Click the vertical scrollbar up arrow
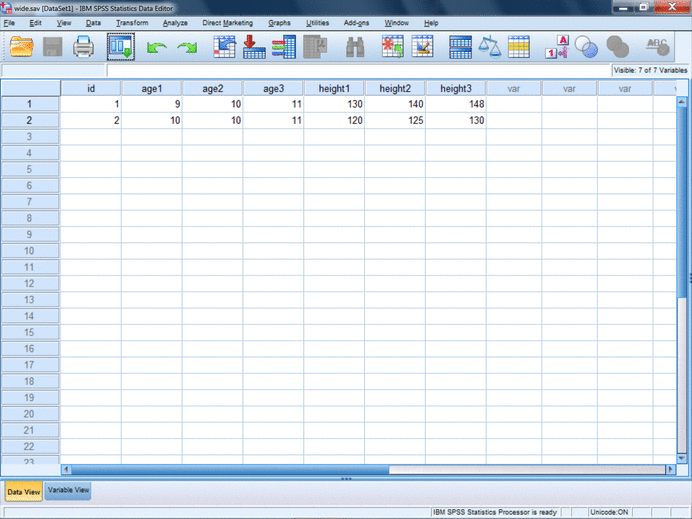 pyautogui.click(x=681, y=102)
